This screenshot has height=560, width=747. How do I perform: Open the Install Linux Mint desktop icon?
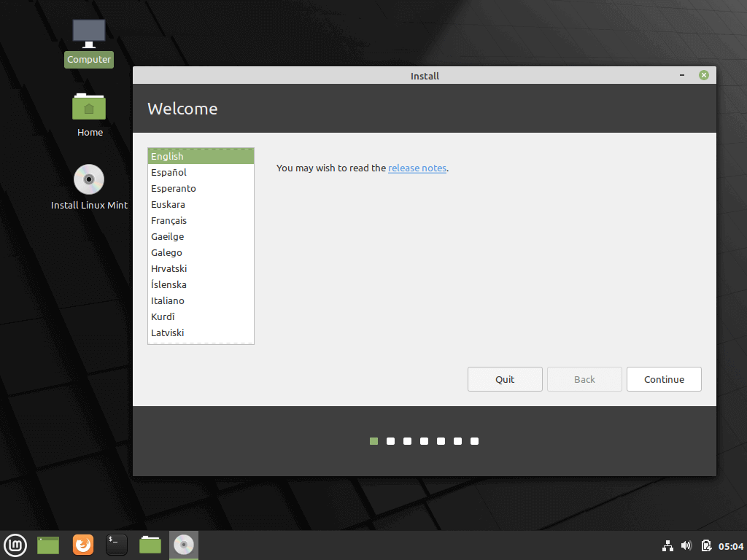coord(88,179)
